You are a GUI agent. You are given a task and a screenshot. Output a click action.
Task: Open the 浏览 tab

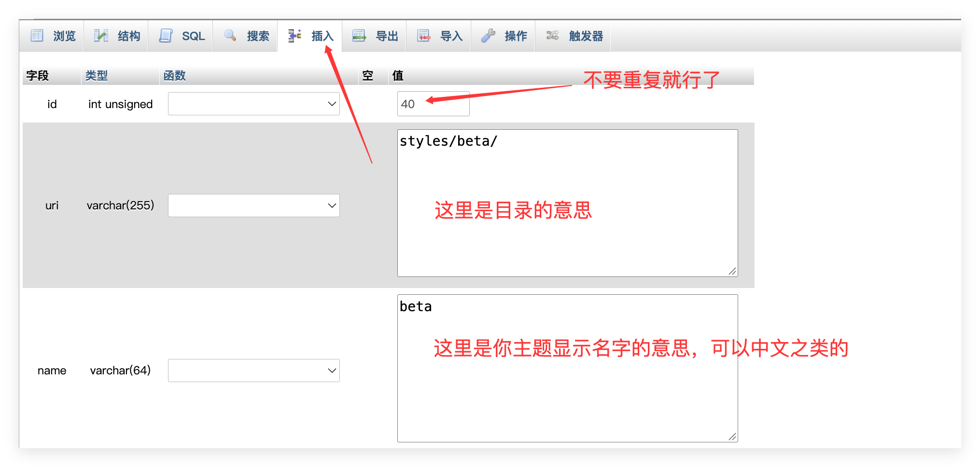tap(52, 36)
